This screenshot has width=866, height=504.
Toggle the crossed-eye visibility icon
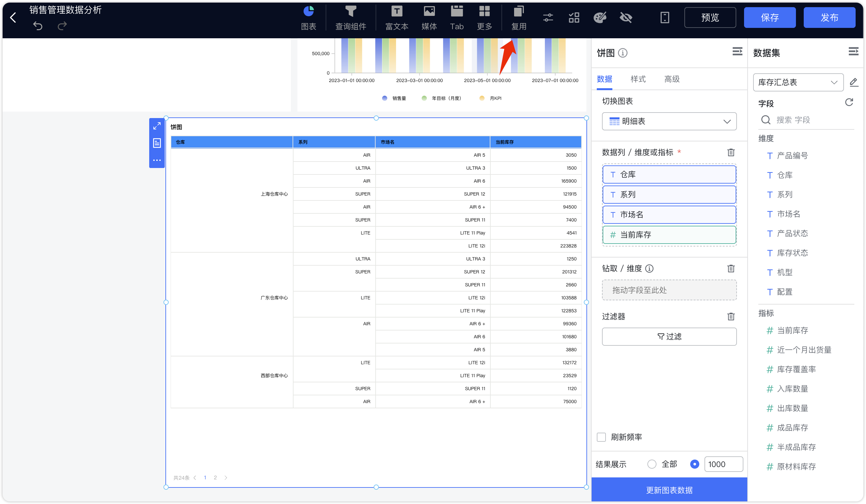626,18
